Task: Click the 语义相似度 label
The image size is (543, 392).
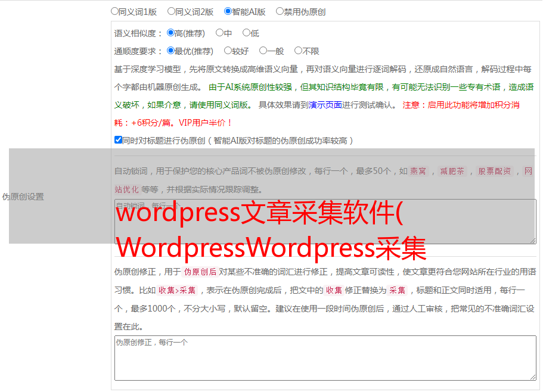Action: [x=138, y=33]
